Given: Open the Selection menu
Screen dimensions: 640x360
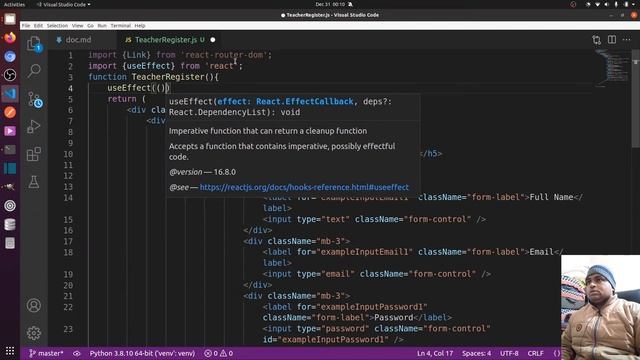Looking at the screenshot, I should 57,25.
